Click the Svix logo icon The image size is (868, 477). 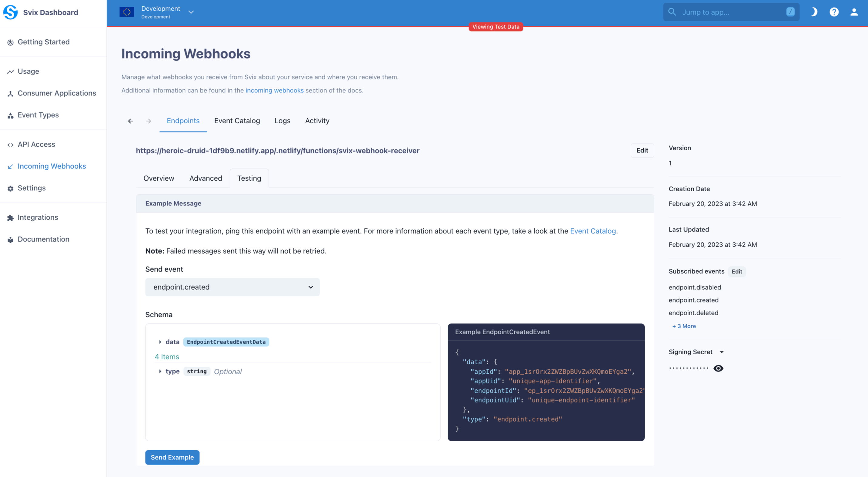tap(10, 12)
